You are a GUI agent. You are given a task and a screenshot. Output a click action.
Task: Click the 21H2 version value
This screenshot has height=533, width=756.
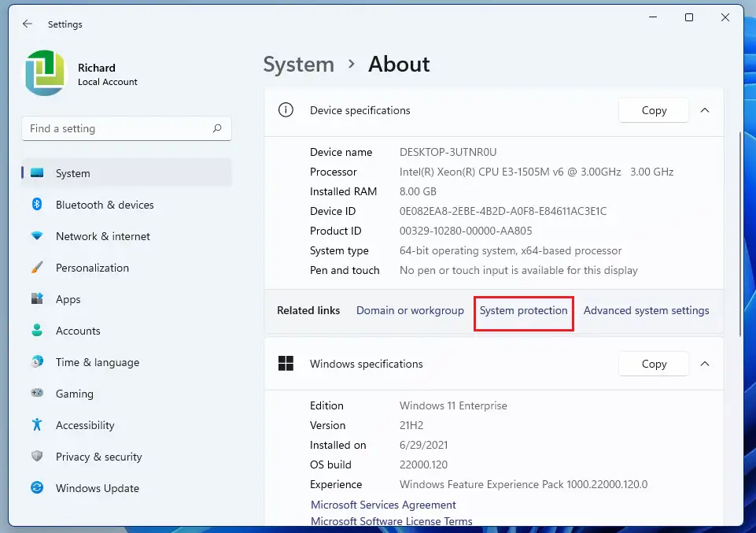point(411,425)
